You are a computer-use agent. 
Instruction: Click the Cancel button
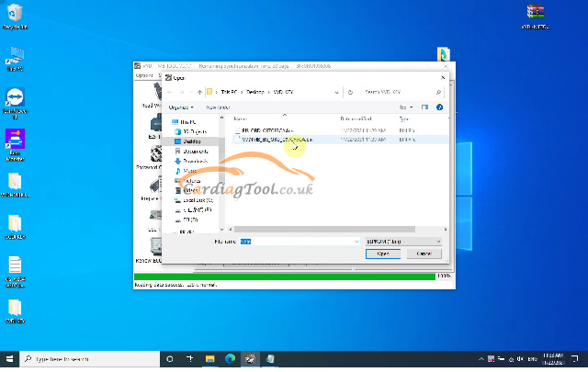[424, 254]
